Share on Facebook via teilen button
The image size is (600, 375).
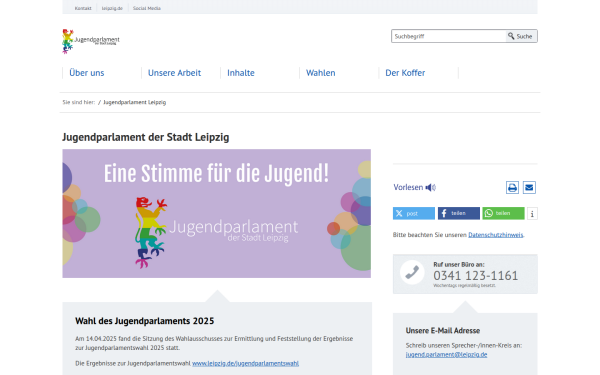458,214
